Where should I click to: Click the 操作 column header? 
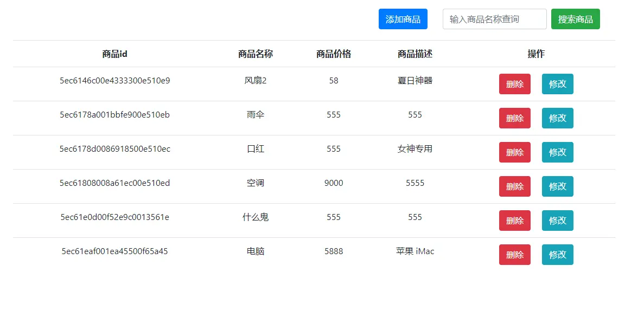536,54
